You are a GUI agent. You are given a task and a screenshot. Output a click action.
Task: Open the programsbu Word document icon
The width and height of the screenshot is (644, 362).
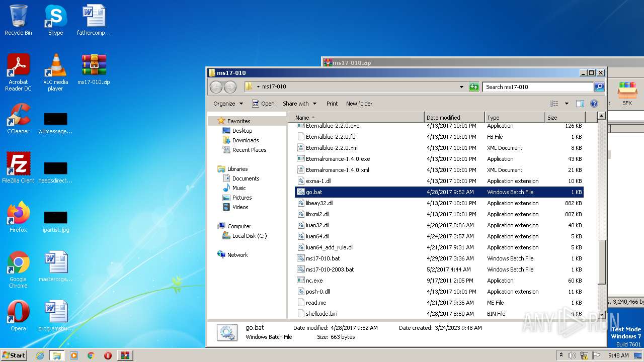pyautogui.click(x=55, y=316)
